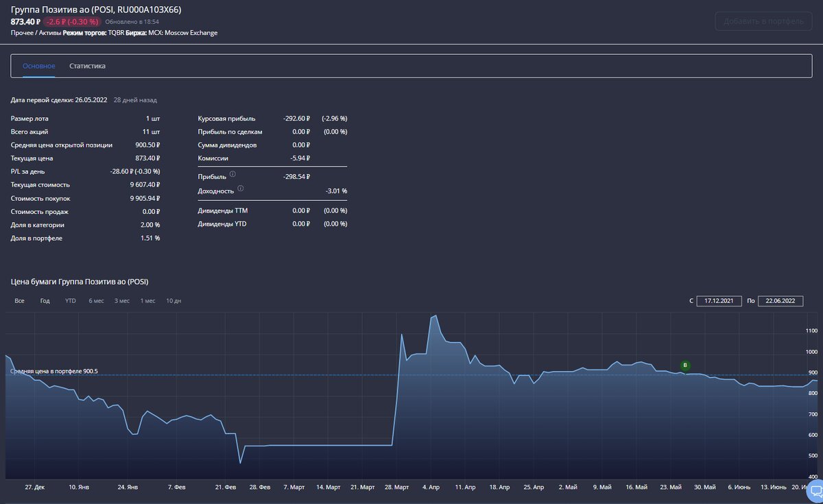Click the Добавить в портфель button

pos(763,21)
